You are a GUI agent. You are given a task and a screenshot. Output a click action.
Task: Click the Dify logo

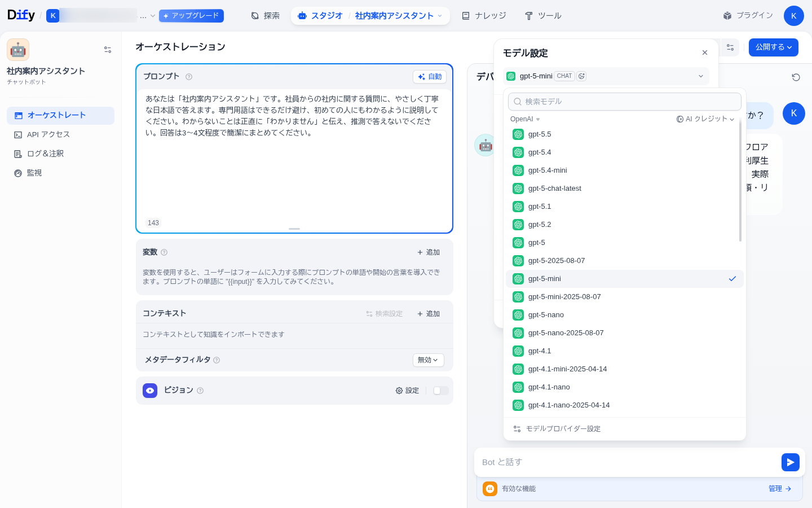[21, 15]
